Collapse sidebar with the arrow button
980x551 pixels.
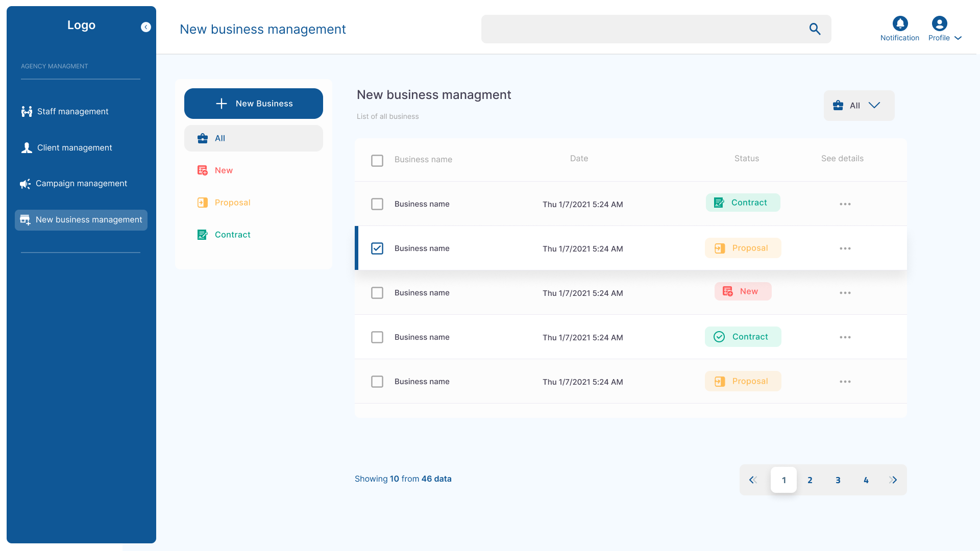coord(146,27)
